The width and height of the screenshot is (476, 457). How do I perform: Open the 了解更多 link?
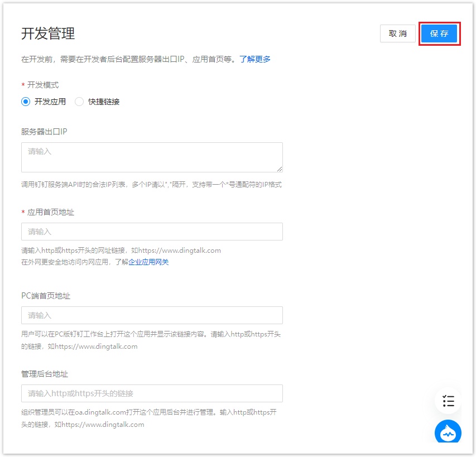[255, 59]
